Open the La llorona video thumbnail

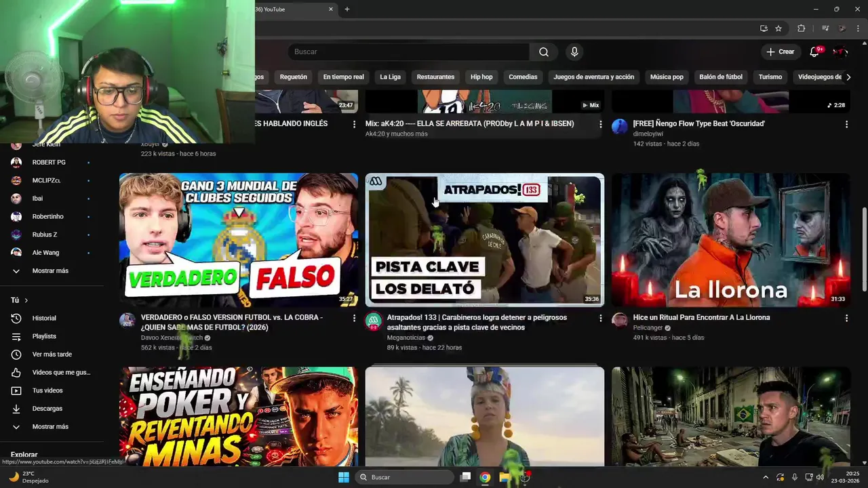(731, 240)
